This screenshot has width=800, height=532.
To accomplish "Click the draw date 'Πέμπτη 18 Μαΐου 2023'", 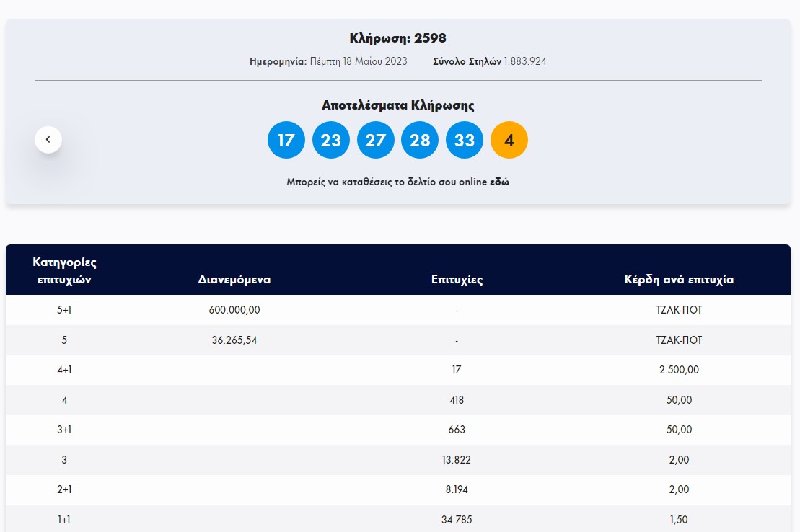I will tap(359, 61).
